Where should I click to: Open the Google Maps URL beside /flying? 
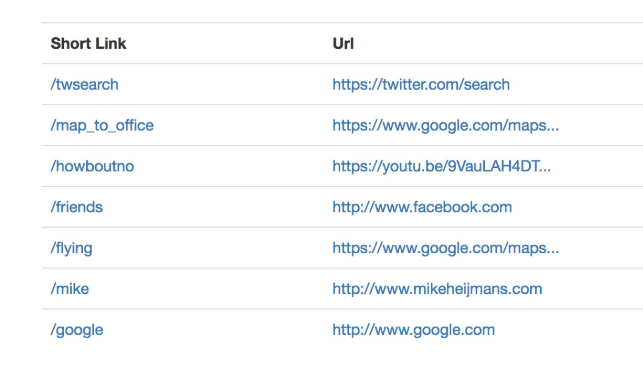pyautogui.click(x=445, y=249)
